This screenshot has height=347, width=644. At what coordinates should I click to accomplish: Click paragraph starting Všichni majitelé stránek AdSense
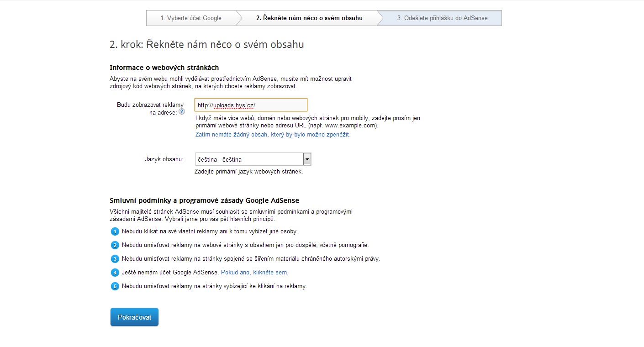pos(231,216)
